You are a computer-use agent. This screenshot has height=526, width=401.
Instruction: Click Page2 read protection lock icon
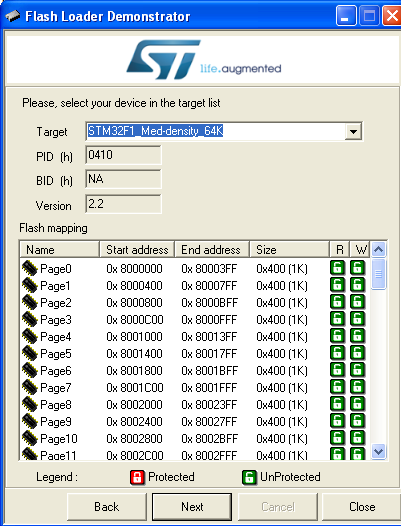click(x=338, y=302)
